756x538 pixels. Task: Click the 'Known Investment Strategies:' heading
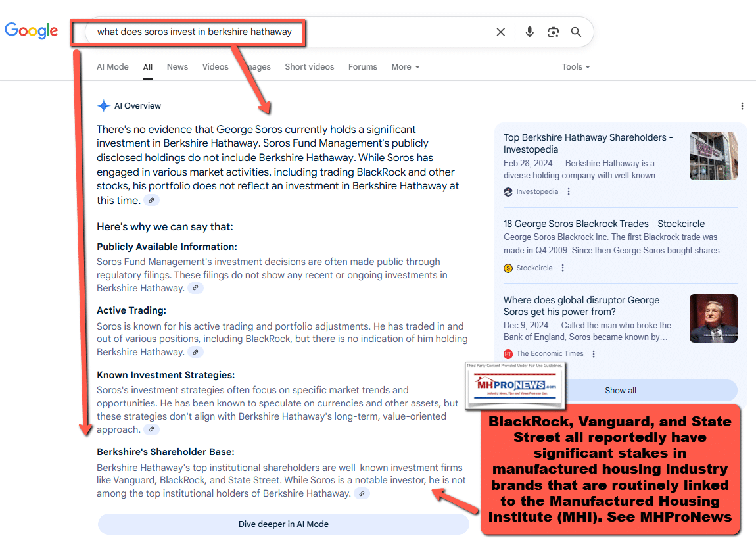[x=166, y=375]
